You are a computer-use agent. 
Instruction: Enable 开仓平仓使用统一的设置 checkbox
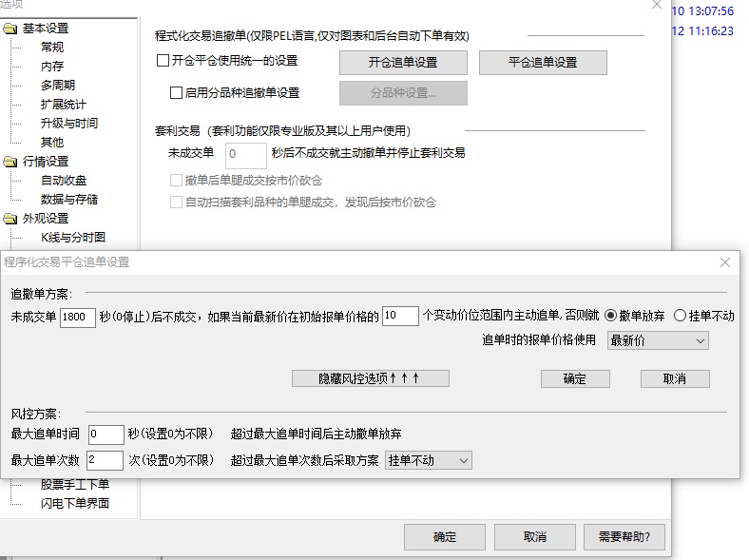[163, 61]
